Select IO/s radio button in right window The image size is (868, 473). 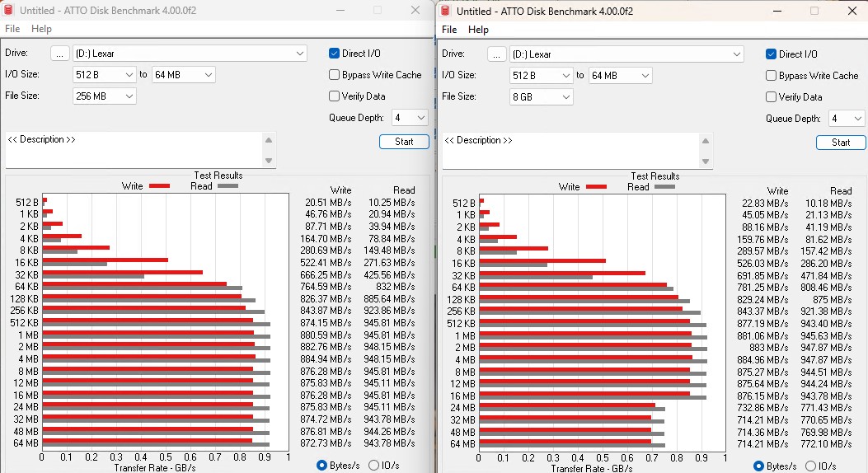tap(810, 466)
